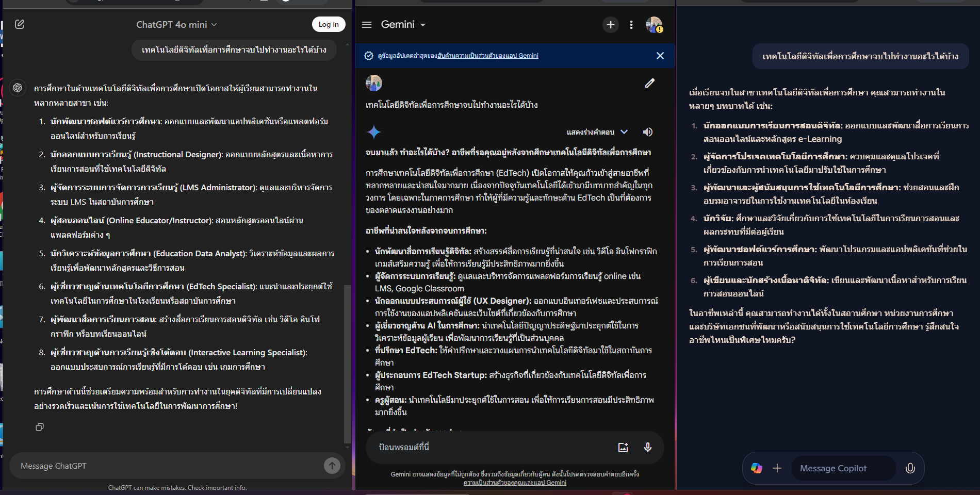Click the plus icon in Copilot message bar

[x=777, y=468]
